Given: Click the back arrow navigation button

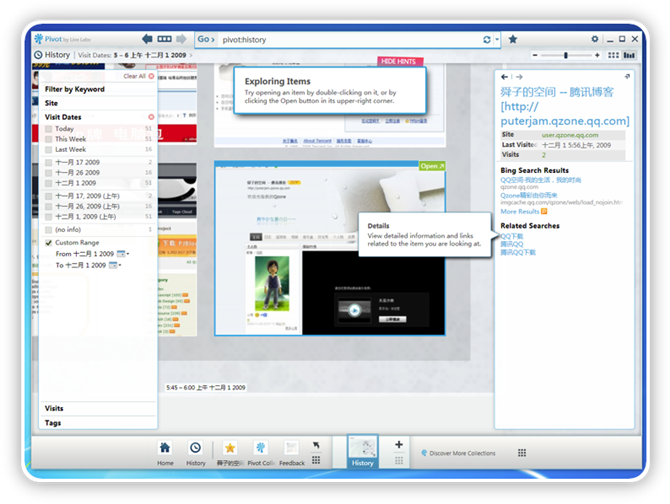Looking at the screenshot, I should click(148, 39).
